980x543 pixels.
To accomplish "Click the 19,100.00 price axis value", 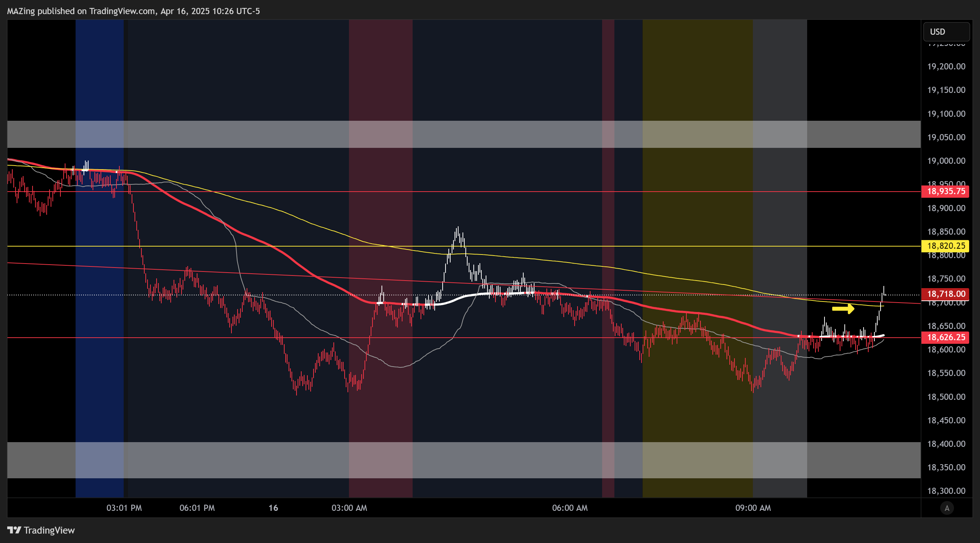I will pos(946,114).
